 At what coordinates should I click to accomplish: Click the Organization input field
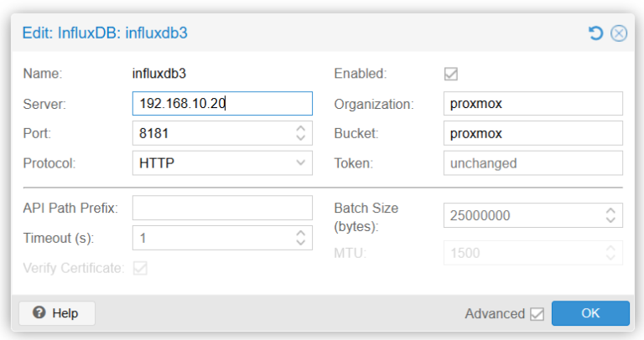click(x=533, y=103)
